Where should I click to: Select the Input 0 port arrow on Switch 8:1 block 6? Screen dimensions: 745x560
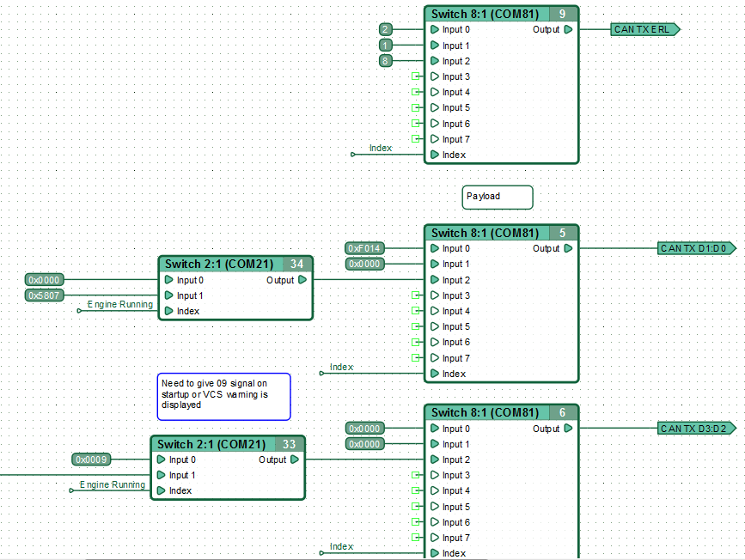point(434,428)
